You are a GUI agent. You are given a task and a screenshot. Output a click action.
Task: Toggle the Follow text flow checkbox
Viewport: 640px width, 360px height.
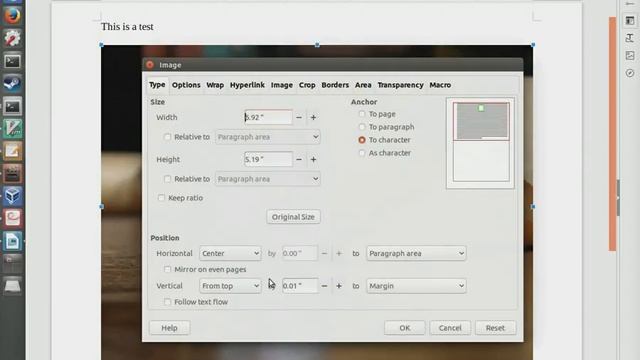(x=167, y=302)
